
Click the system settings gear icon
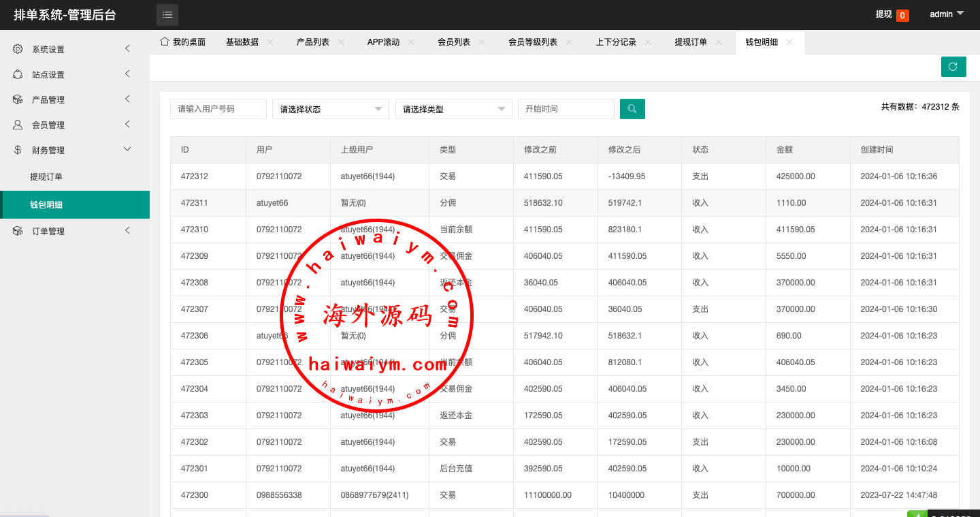(x=18, y=49)
